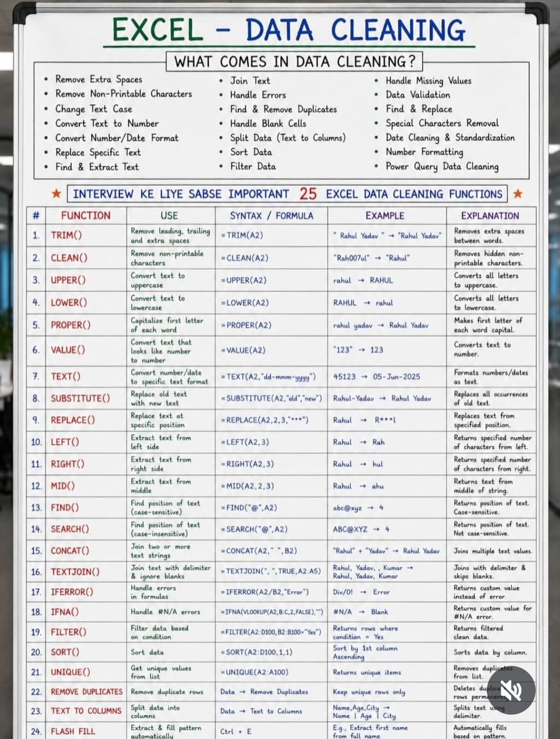The height and width of the screenshot is (739, 560).
Task: Select the 'Find & Extract Text' bullet
Action: 97,167
